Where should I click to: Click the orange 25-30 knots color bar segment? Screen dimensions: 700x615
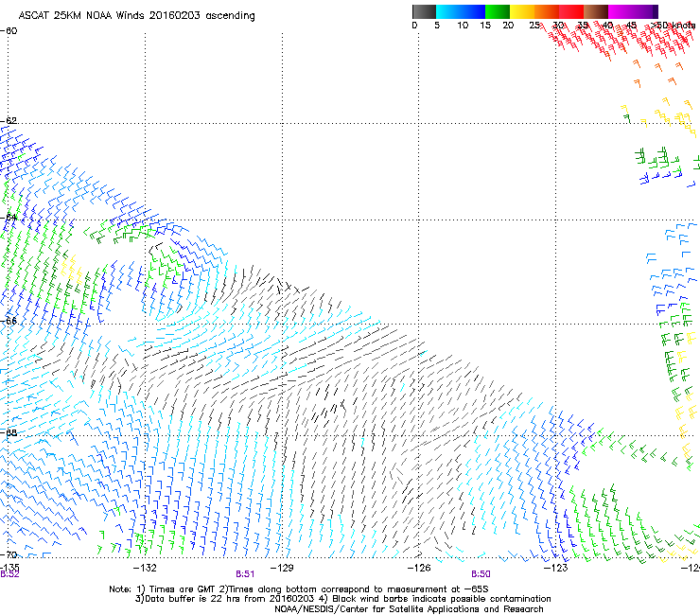tap(547, 11)
